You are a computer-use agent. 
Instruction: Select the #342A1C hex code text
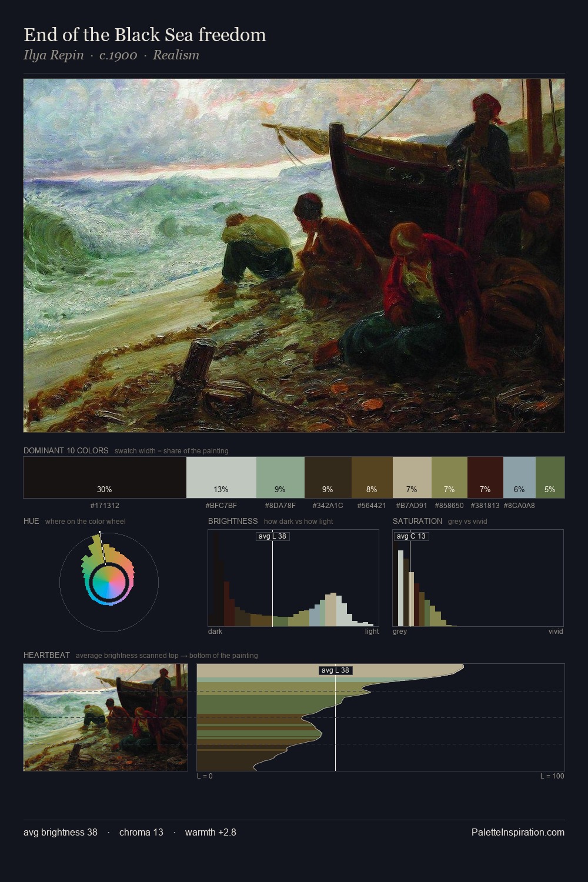click(x=328, y=506)
